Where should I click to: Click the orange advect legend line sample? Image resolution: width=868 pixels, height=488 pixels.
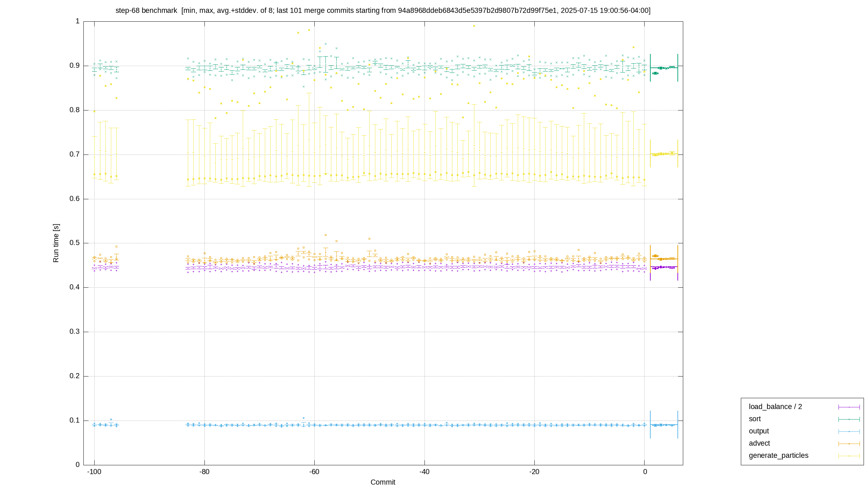pyautogui.click(x=849, y=444)
